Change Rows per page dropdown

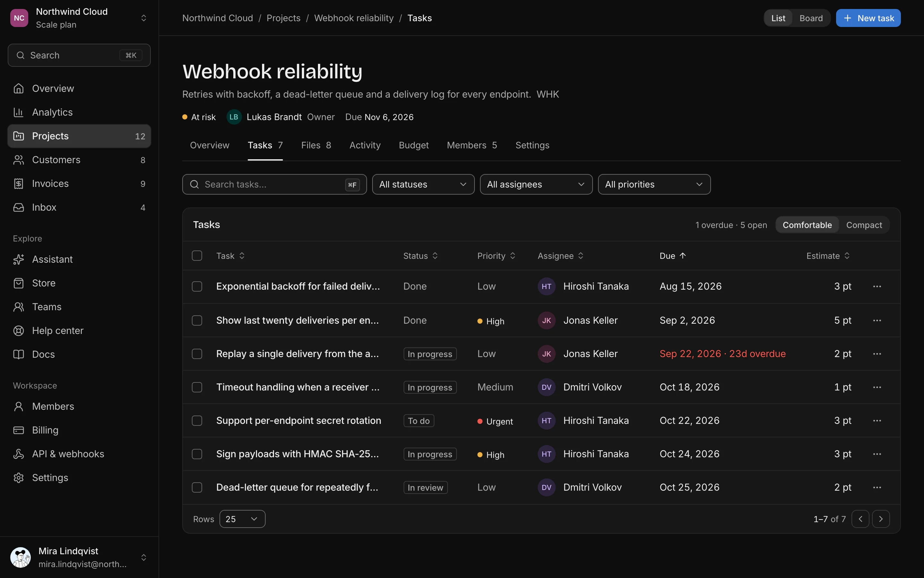point(242,519)
